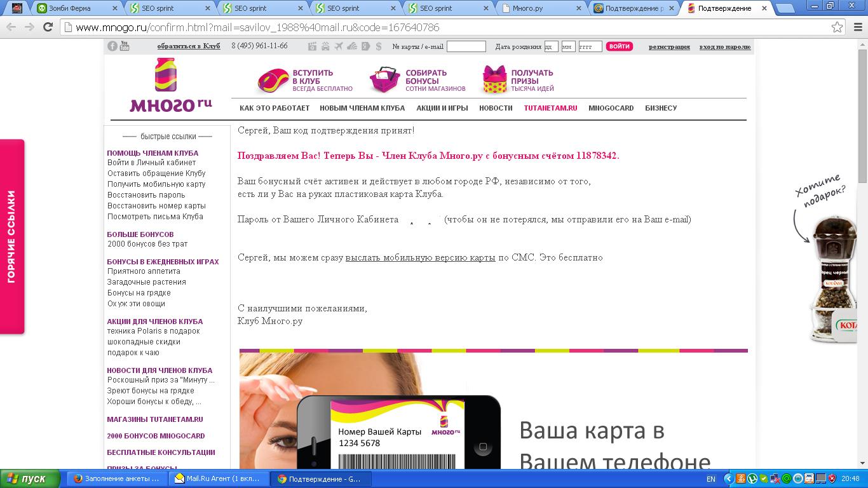Viewport: 868px width, 488px height.
Task: Click the 'Восстановить пароль' link
Action: pos(146,195)
